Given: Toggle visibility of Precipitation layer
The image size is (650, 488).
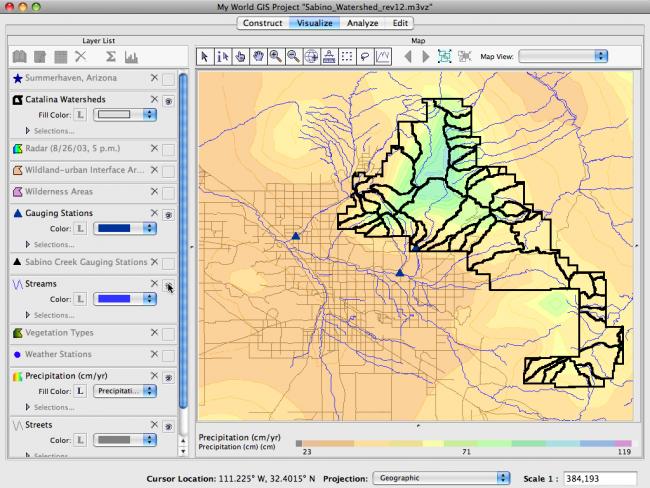Looking at the screenshot, I should (169, 377).
